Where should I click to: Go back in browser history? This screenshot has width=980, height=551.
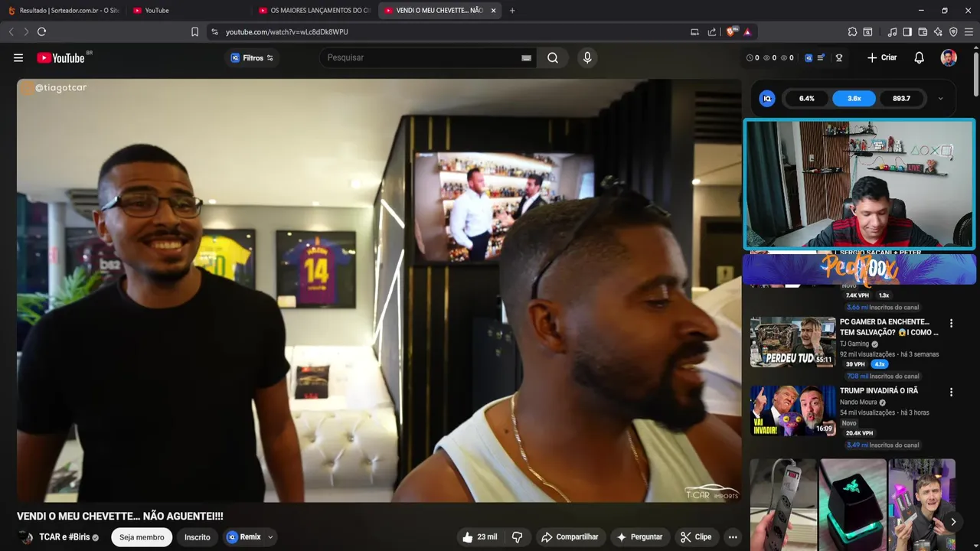point(11,31)
